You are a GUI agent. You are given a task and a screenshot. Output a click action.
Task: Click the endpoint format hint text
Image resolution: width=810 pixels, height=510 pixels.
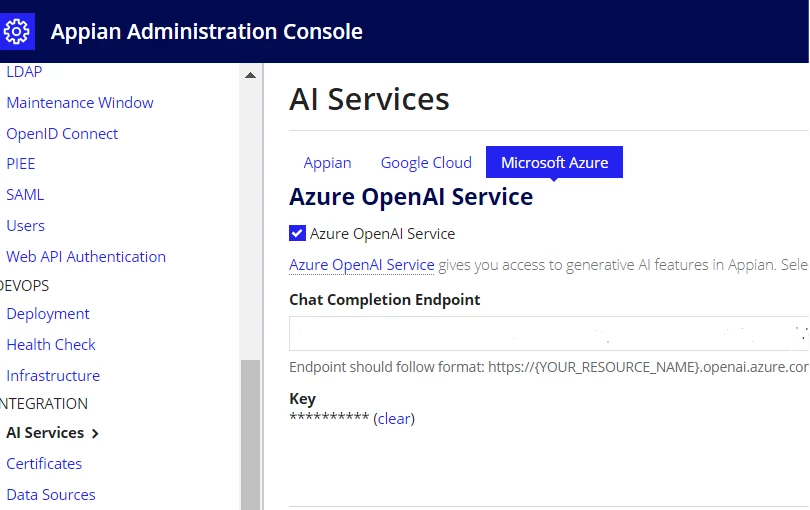[x=549, y=367]
